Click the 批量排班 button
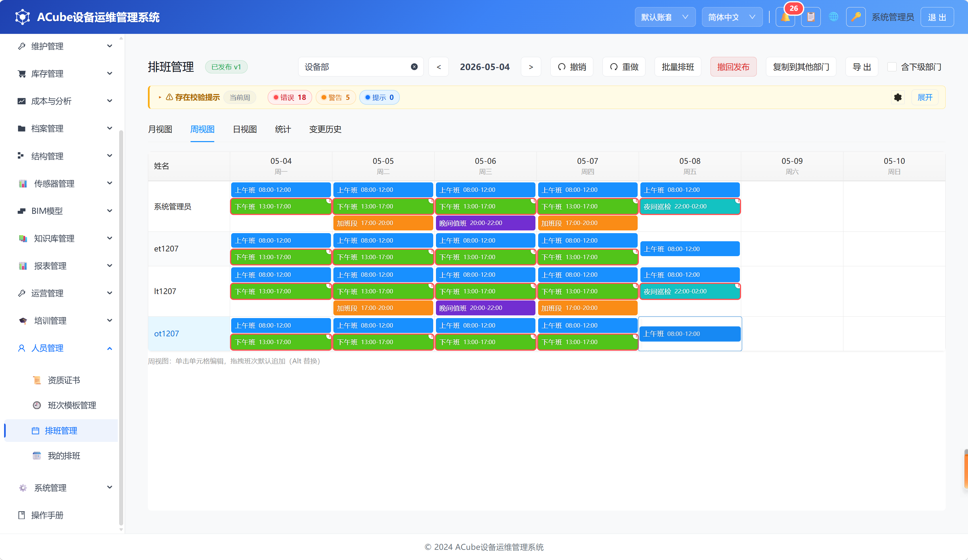This screenshot has width=968, height=560. coord(678,67)
